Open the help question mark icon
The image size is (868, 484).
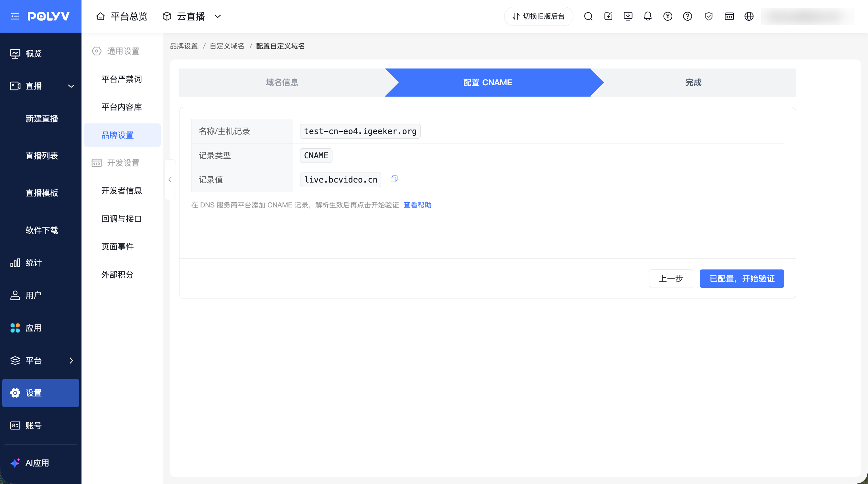coord(688,16)
